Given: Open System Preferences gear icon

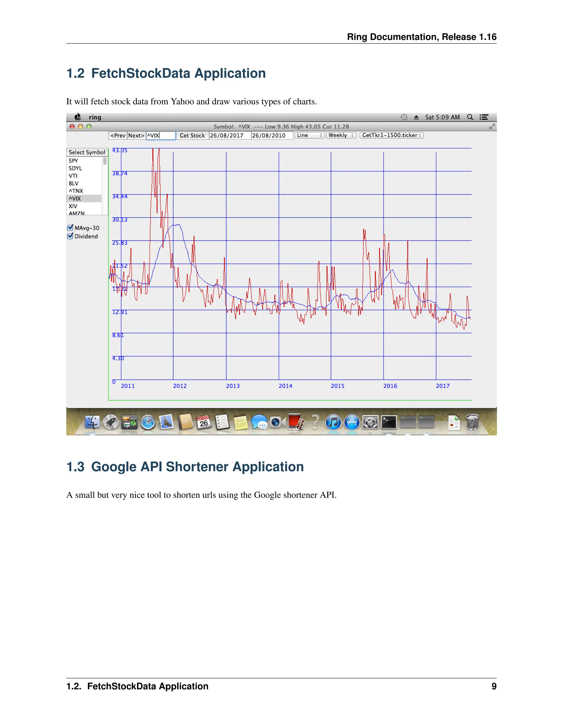Looking at the screenshot, I should pos(370,422).
